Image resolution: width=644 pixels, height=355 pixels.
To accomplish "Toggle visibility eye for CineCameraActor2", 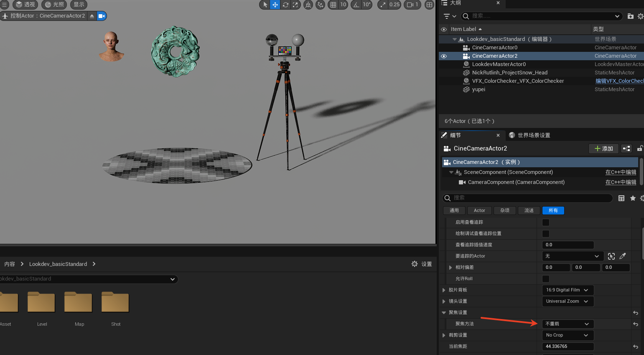I will click(x=444, y=56).
